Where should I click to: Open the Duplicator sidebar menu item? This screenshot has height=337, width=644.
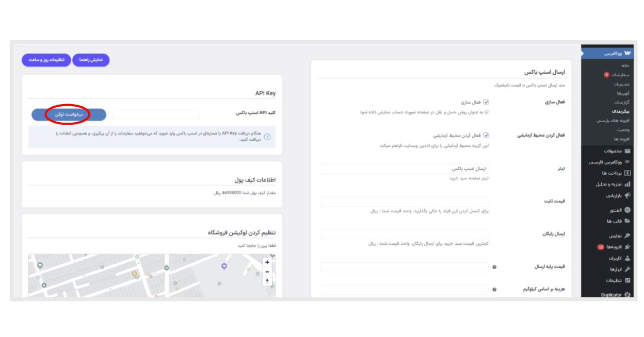(614, 295)
